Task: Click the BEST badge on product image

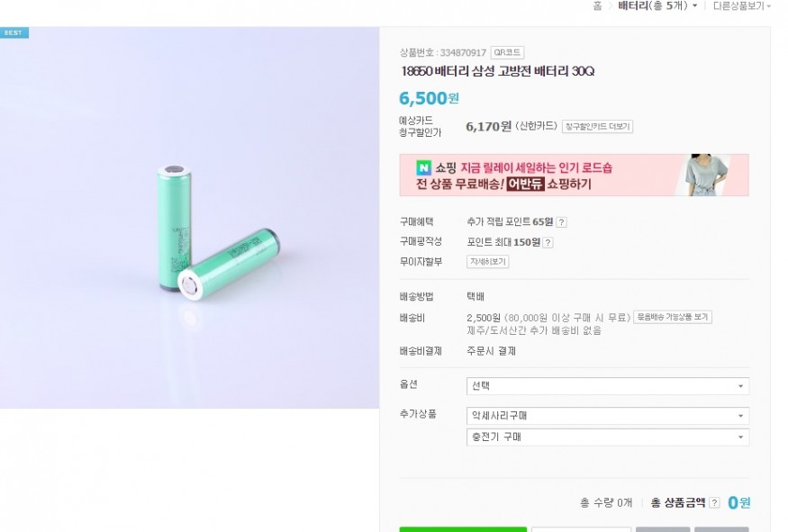Action: 14,32
